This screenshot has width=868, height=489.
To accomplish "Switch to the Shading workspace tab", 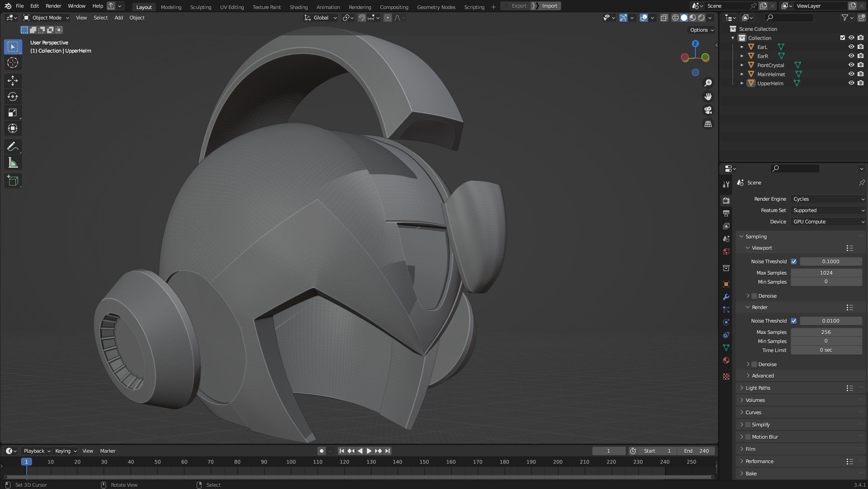I will (x=298, y=7).
